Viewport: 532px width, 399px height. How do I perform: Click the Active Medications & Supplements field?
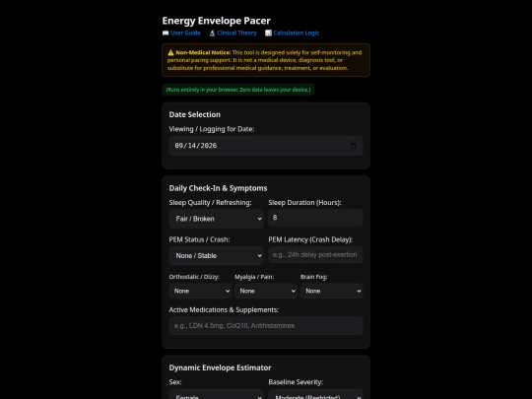[266, 326]
